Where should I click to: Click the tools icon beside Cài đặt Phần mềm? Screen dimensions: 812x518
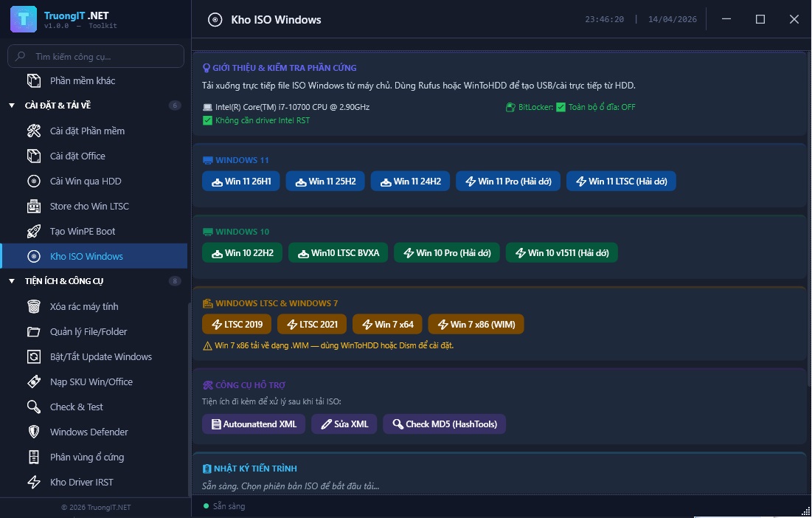click(x=34, y=131)
